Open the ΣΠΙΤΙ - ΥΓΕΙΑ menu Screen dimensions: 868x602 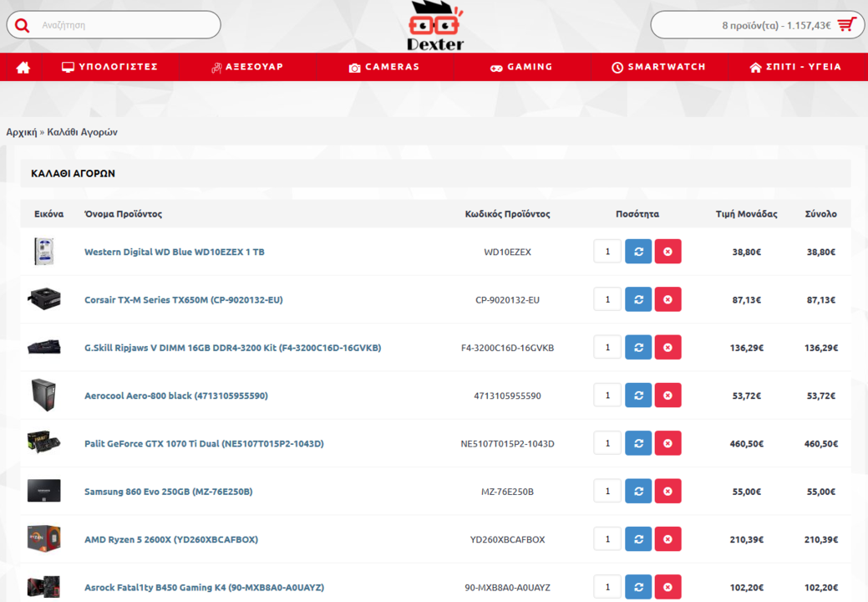[795, 67]
